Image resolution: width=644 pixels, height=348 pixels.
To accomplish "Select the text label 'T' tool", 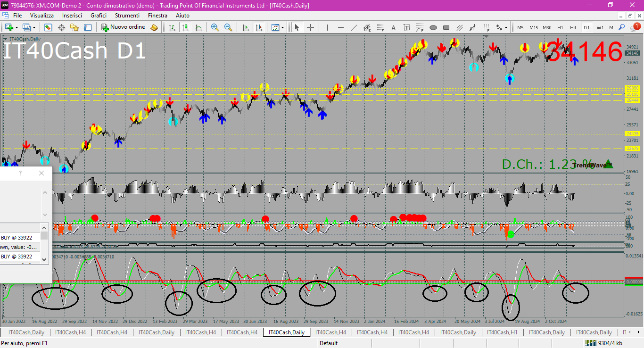I will [x=407, y=27].
